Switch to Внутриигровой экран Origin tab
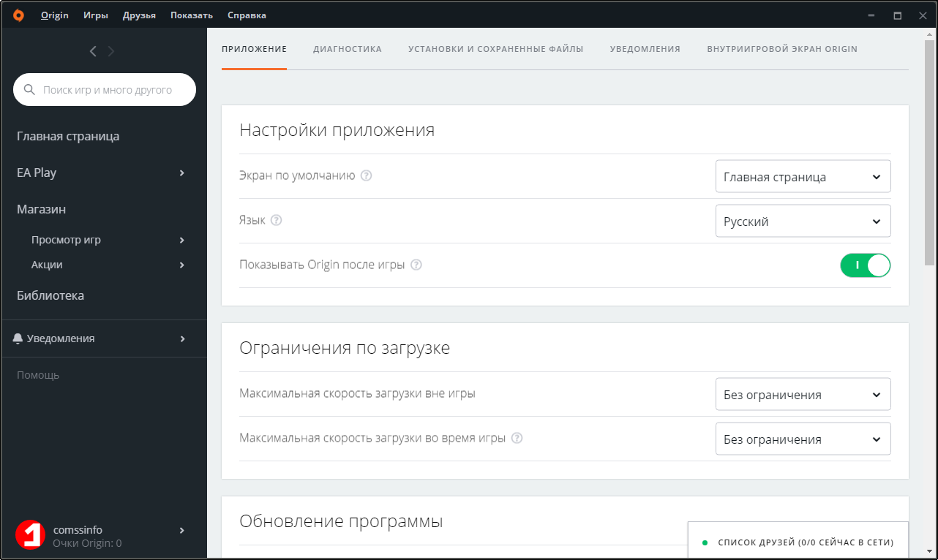Image resolution: width=938 pixels, height=560 pixels. [x=782, y=49]
